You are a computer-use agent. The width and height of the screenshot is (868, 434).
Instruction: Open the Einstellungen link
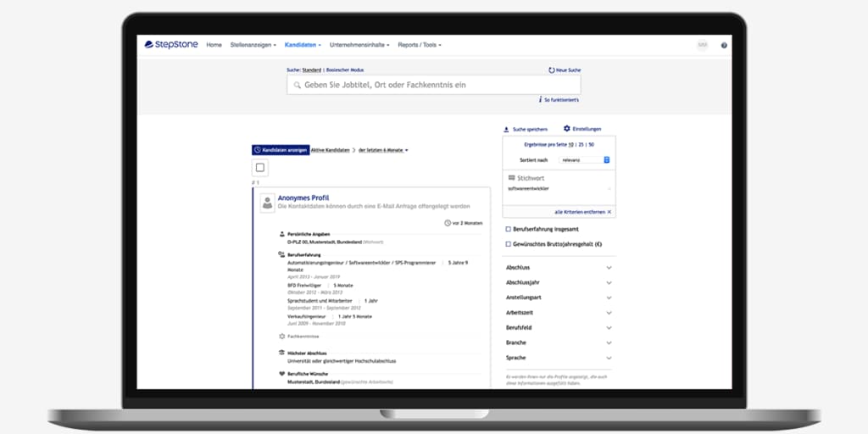pyautogui.click(x=587, y=129)
